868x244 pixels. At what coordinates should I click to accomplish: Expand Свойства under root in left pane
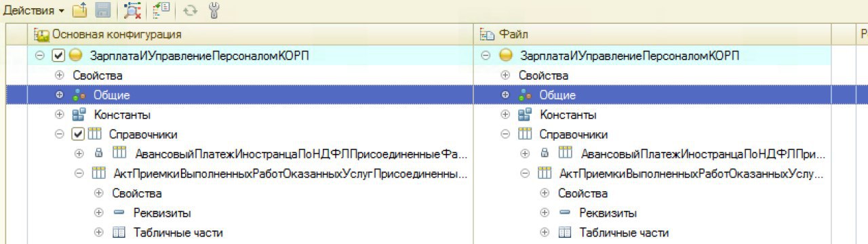[59, 75]
